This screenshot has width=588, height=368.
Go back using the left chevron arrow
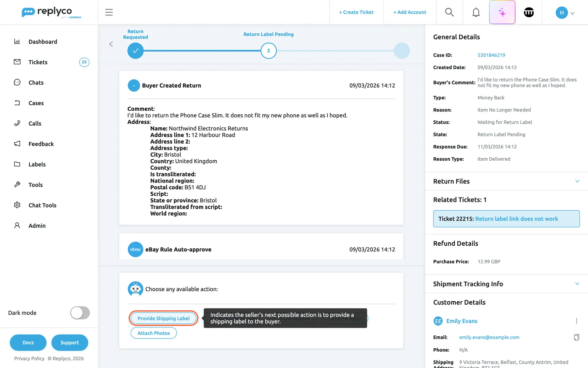coord(111,44)
